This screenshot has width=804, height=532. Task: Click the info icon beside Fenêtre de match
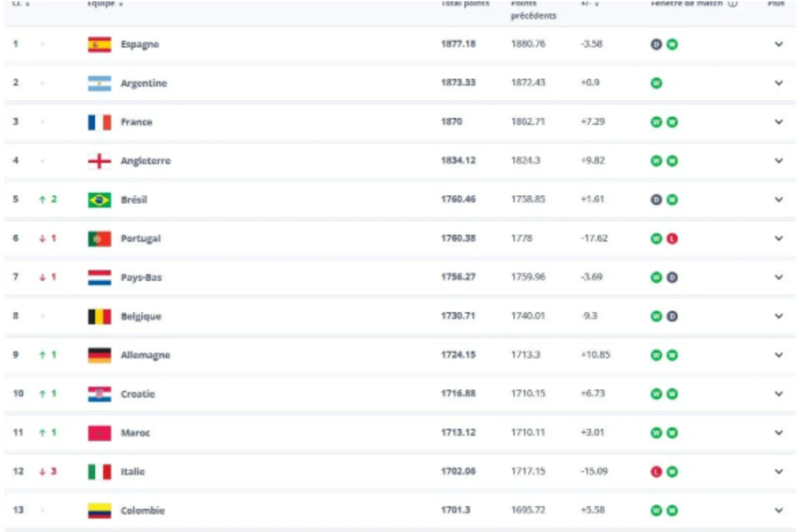coord(733,4)
